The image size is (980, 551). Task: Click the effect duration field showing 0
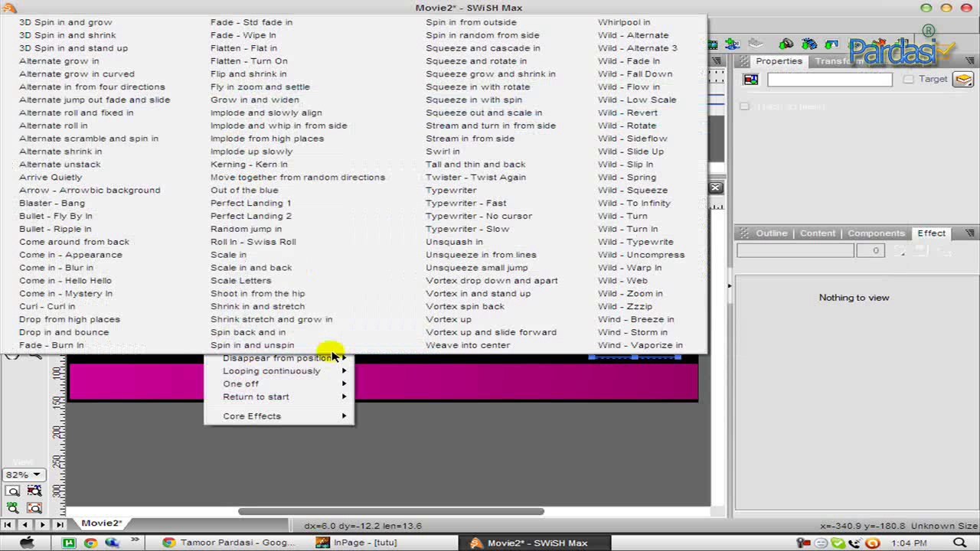pos(870,250)
